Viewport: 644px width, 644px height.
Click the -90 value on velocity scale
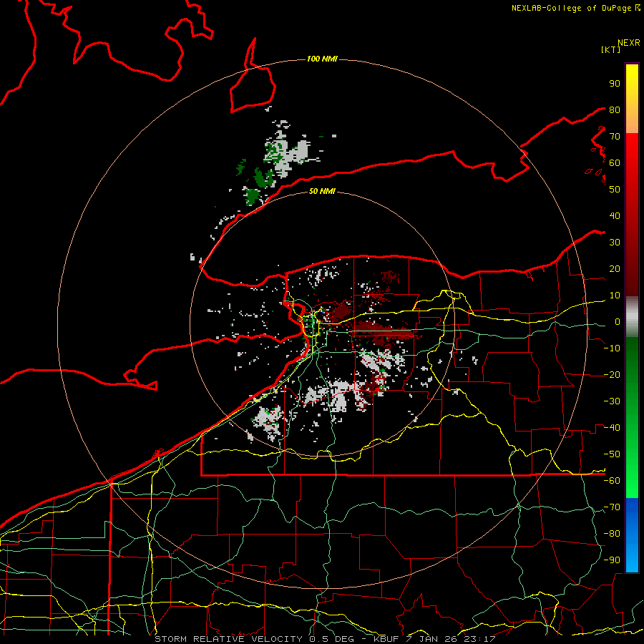tap(612, 560)
